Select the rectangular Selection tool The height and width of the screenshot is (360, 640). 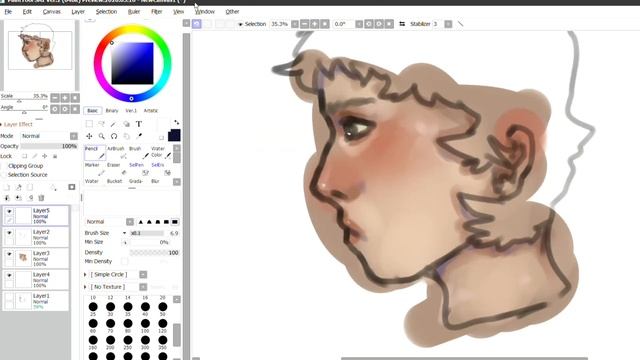89,124
